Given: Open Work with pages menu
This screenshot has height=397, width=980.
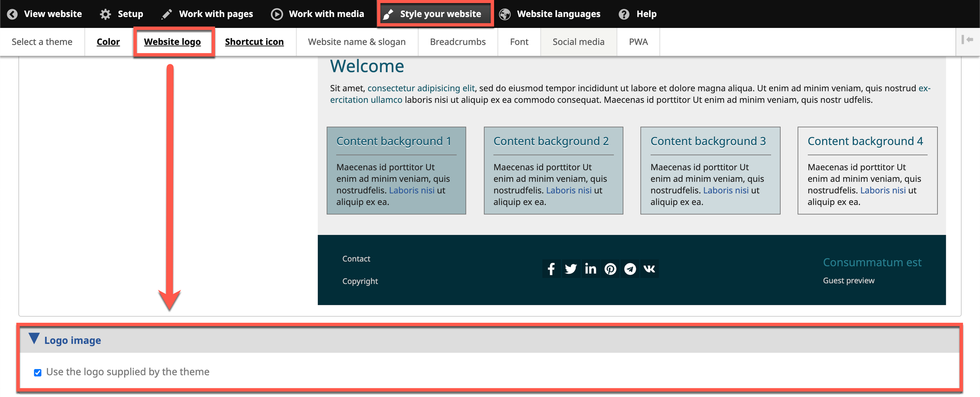Looking at the screenshot, I should 207,14.
